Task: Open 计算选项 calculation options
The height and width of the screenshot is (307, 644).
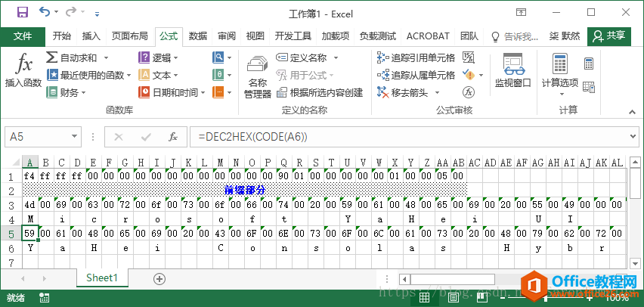Action: [x=560, y=75]
